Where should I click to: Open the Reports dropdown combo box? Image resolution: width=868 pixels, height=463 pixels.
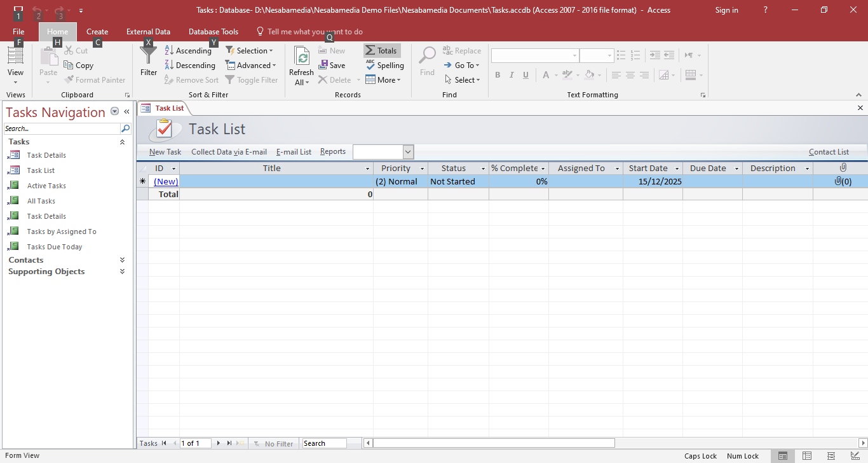(x=408, y=152)
